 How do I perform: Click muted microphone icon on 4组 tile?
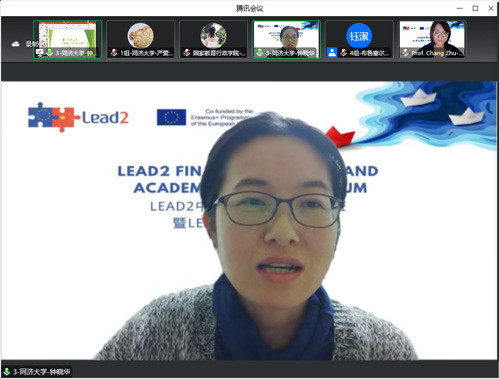(x=344, y=53)
